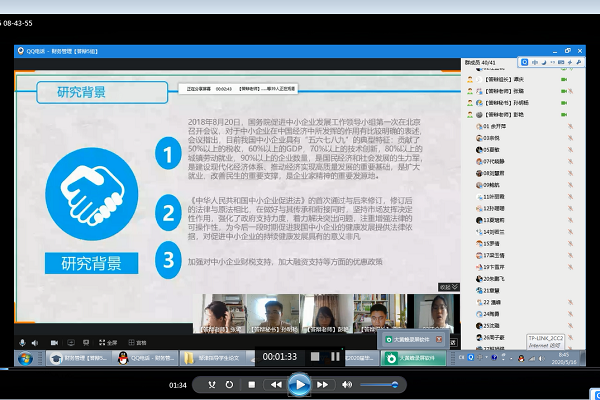Viewport: 600px width, 400px height.
Task: Click the 研究背景 slide title banner
Action: [x=83, y=93]
